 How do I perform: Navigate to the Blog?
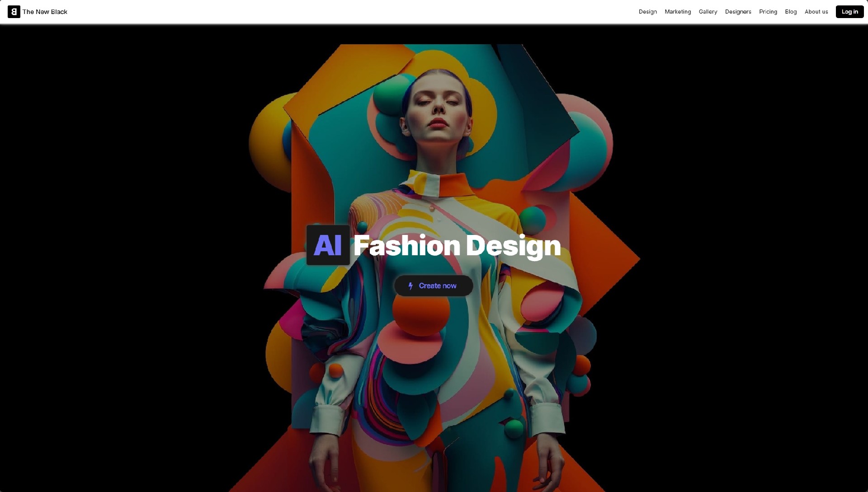pyautogui.click(x=790, y=12)
